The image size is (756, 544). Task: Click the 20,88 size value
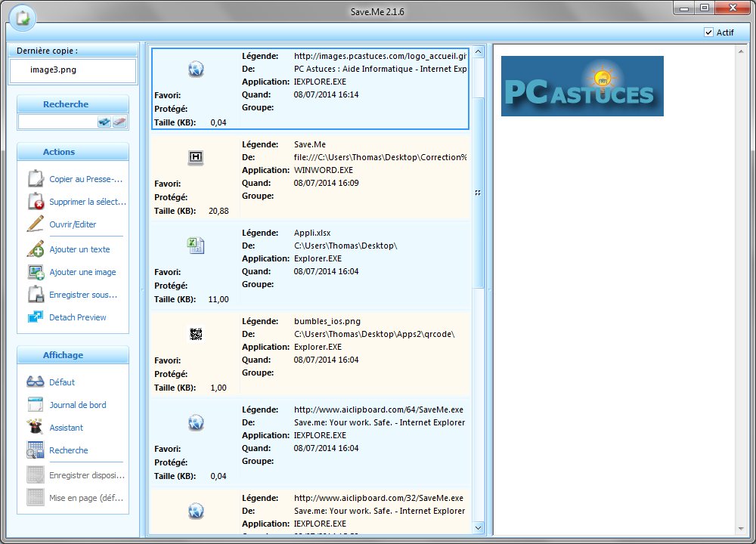(218, 211)
